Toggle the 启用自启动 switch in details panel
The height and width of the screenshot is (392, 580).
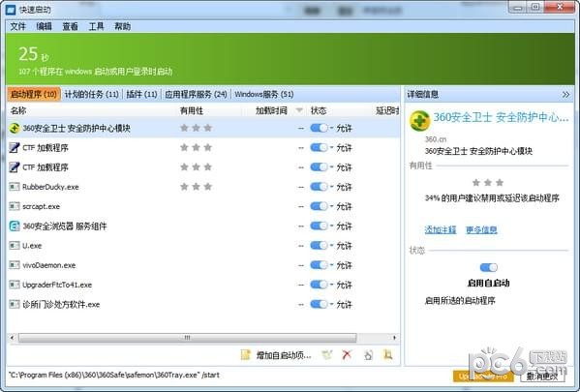[x=488, y=267]
